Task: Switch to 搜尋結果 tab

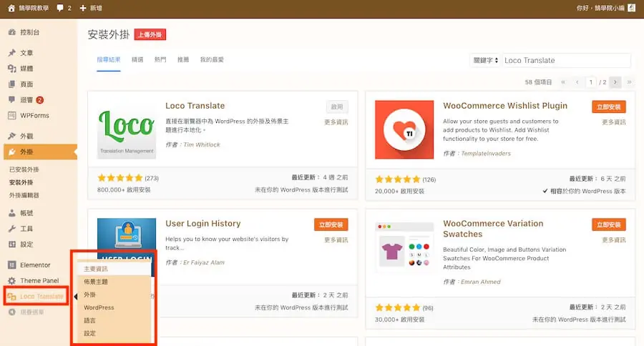Action: click(109, 59)
